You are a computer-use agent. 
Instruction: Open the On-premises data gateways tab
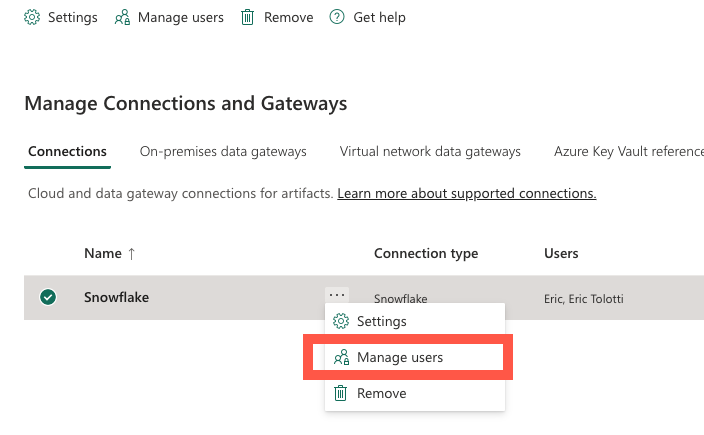(x=223, y=152)
